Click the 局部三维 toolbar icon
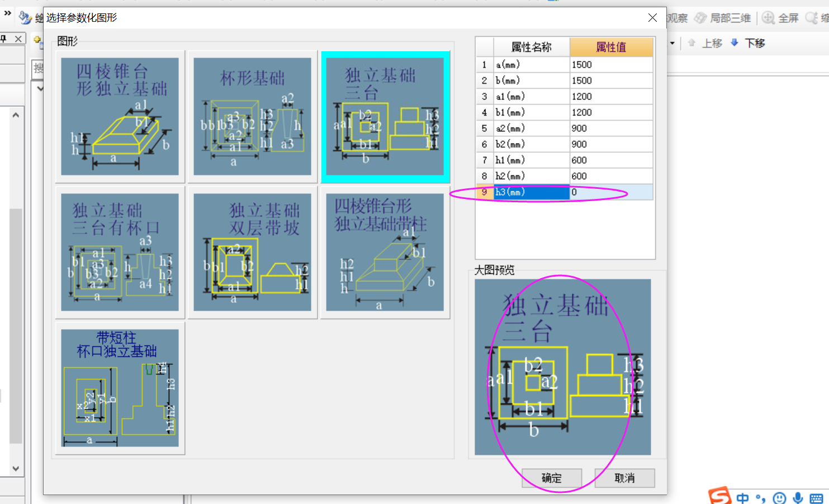The image size is (829, 504). pos(700,18)
